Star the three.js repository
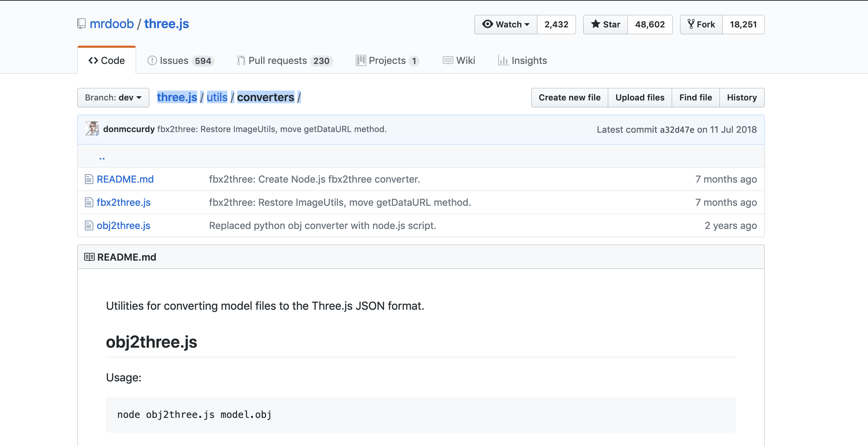 tap(606, 25)
